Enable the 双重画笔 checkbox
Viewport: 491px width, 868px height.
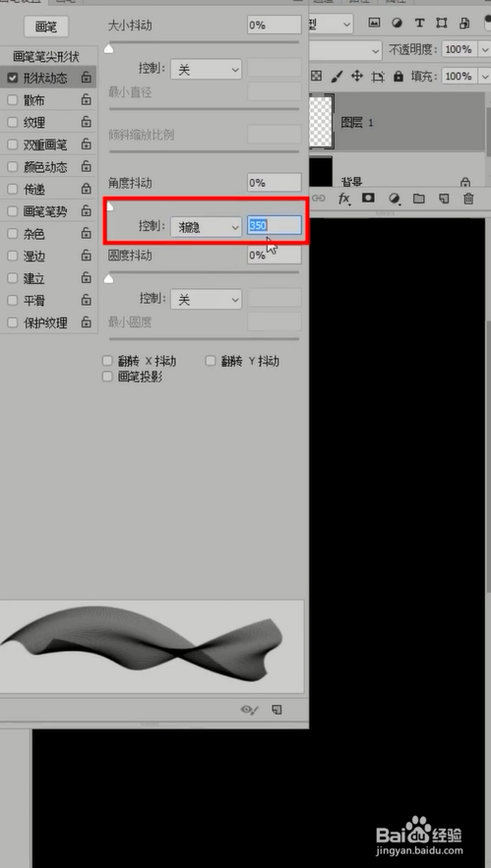pos(12,145)
